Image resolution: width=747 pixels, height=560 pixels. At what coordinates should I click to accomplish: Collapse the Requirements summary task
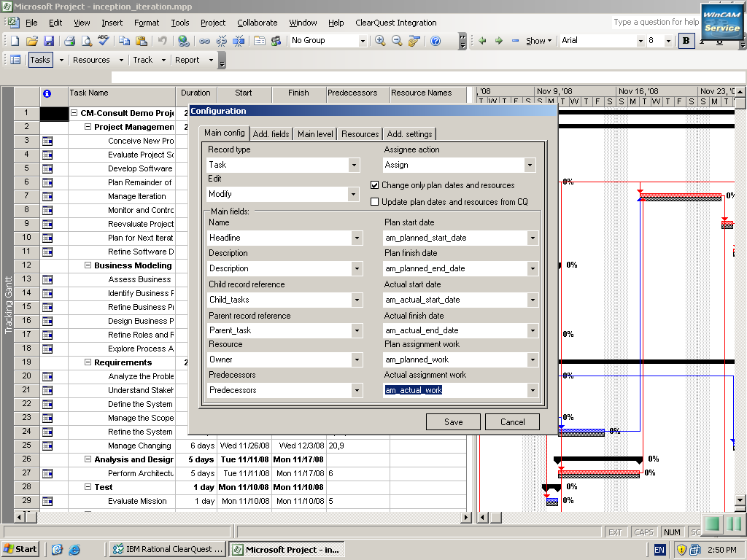click(88, 362)
